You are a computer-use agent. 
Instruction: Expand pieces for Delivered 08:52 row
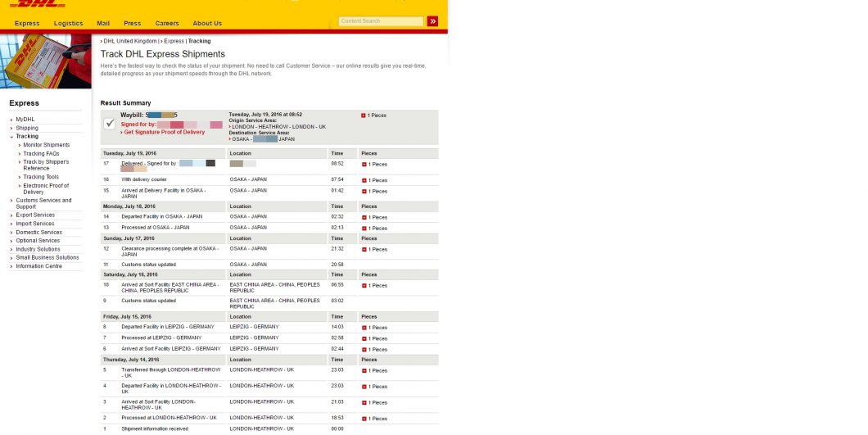364,165
